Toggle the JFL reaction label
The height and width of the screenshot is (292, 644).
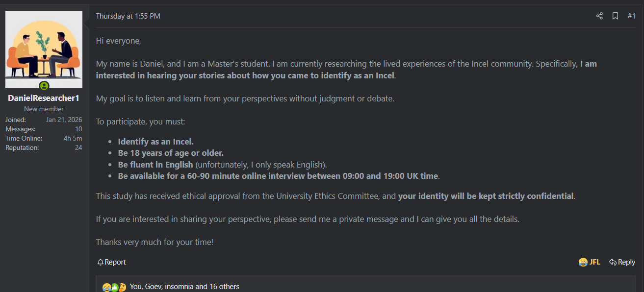(x=594, y=262)
